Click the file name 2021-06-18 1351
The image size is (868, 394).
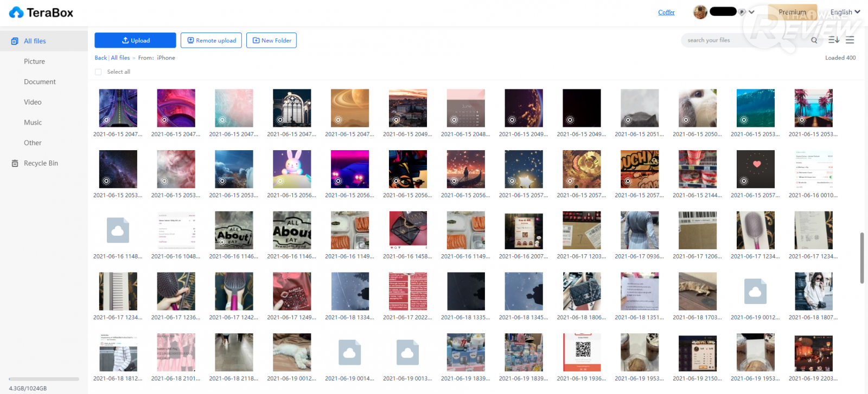640,318
